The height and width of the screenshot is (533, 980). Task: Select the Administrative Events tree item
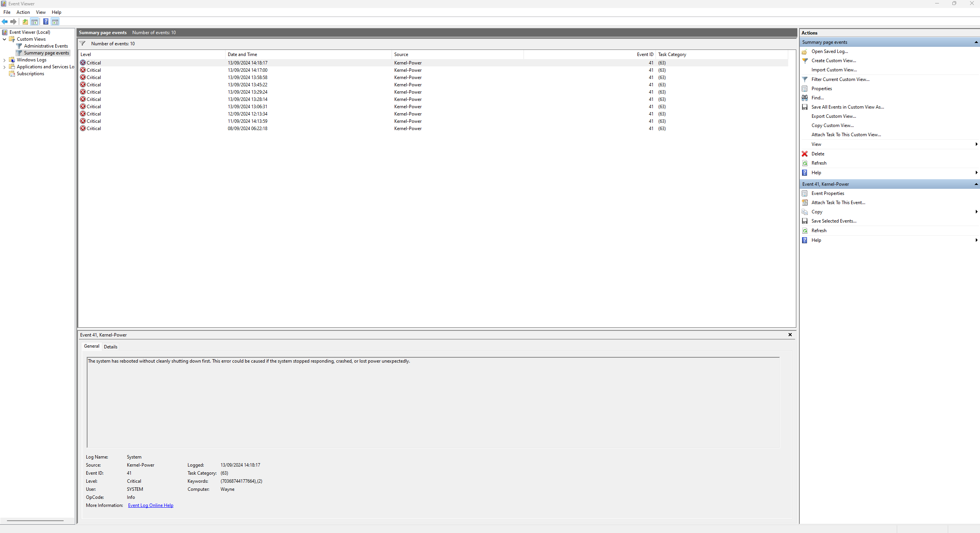coord(46,46)
